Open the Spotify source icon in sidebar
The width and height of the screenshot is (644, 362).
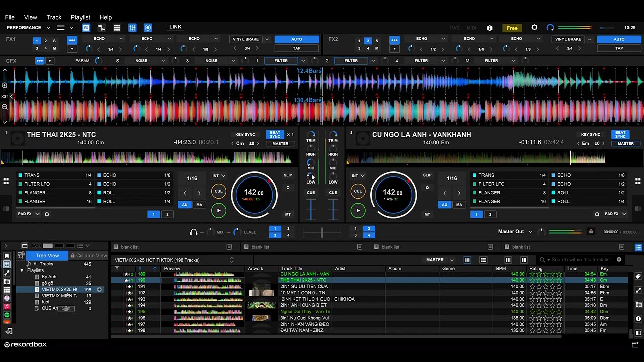point(7,315)
